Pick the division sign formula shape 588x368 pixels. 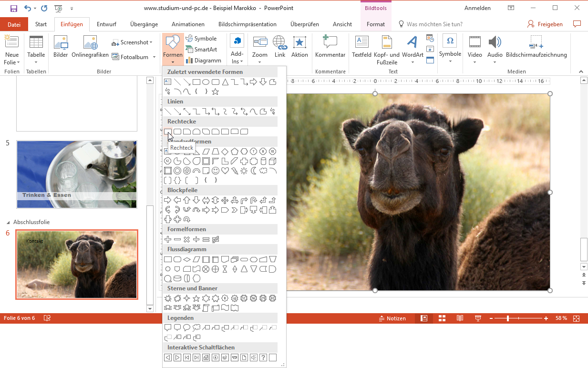click(x=196, y=239)
